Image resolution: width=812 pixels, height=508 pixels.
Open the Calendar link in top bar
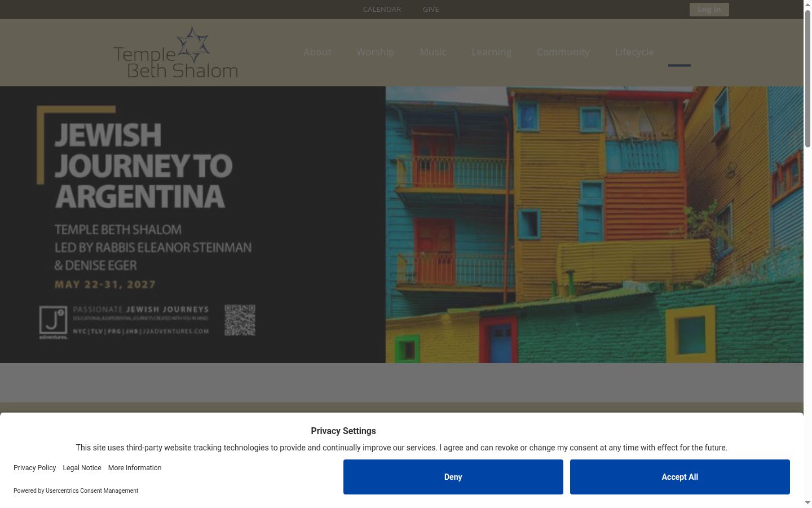(382, 9)
